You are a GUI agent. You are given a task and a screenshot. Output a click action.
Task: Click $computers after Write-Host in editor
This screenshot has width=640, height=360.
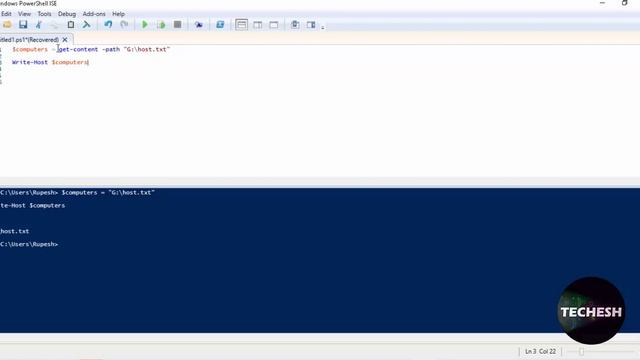[x=70, y=62]
